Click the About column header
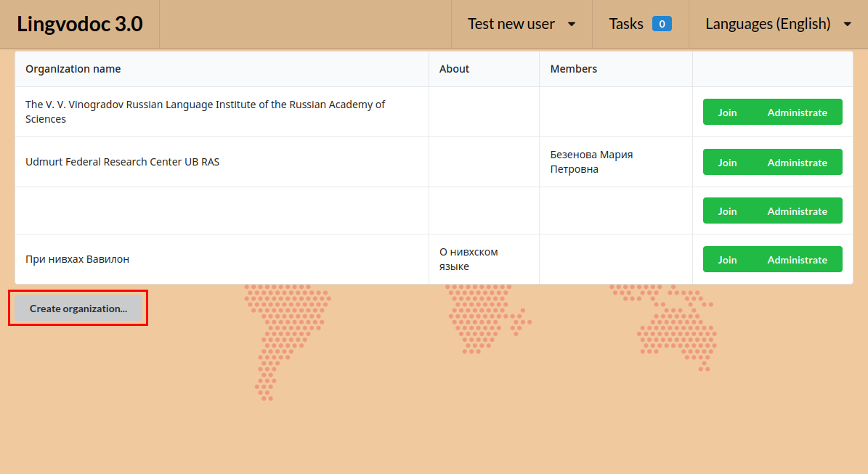Screen dimensions: 868x474 click(x=454, y=68)
